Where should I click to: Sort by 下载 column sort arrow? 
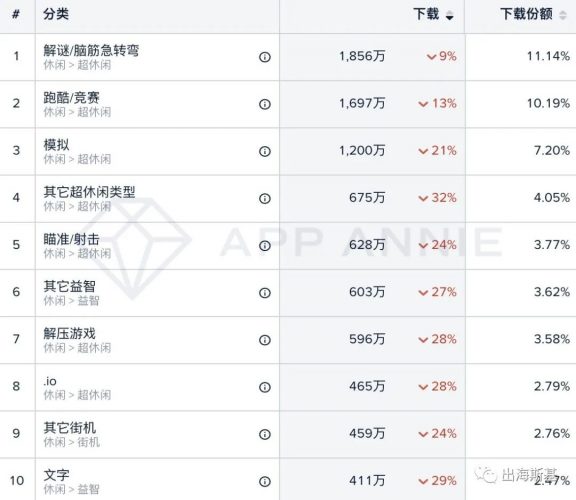point(449,15)
